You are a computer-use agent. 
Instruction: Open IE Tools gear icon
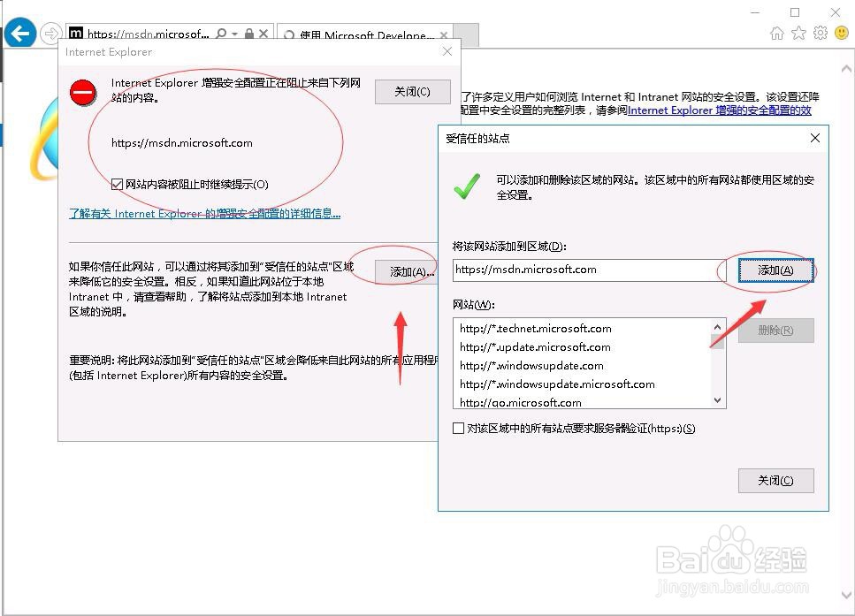[x=821, y=34]
